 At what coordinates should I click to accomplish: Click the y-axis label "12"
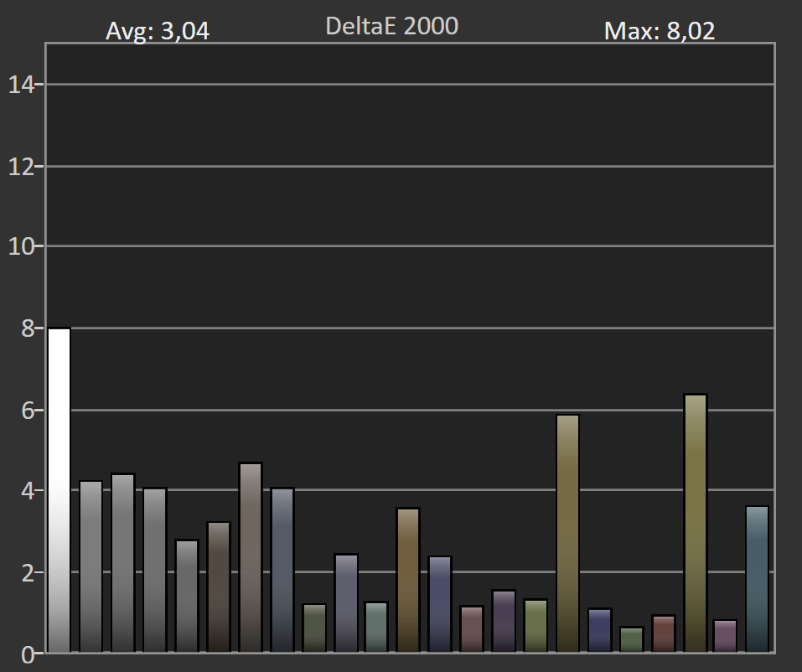(22, 167)
